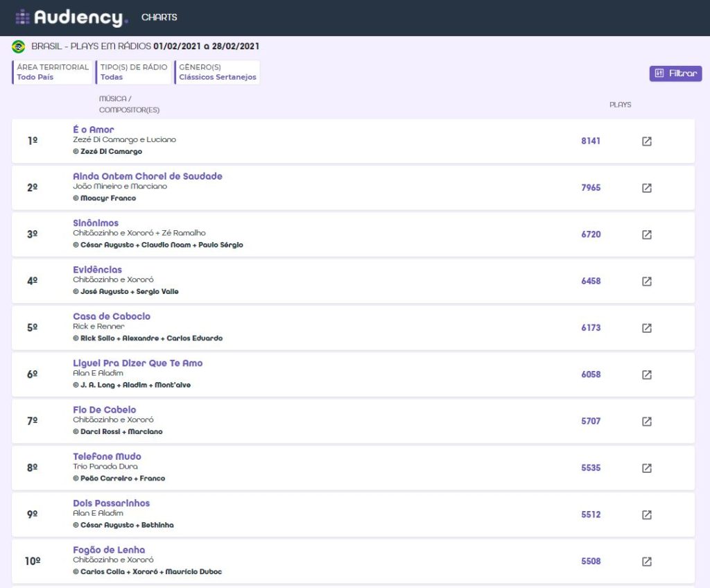Open external link icon for Sinônimos row
The width and height of the screenshot is (710, 588).
click(x=646, y=235)
